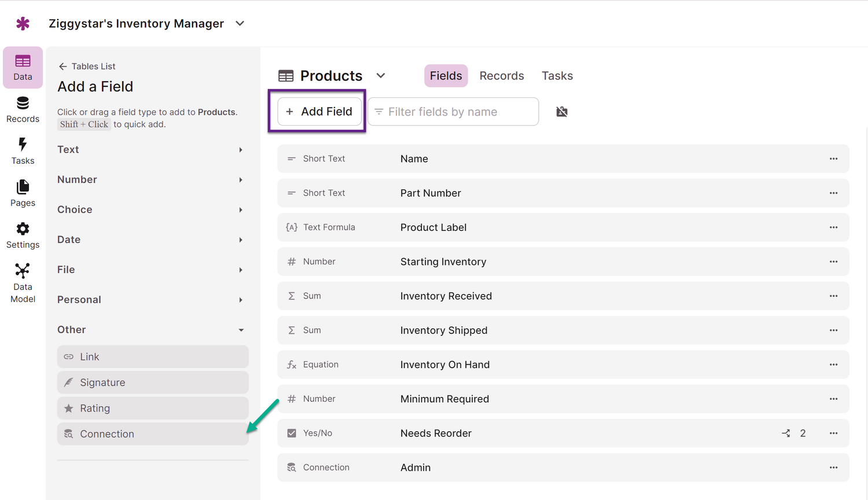The width and height of the screenshot is (868, 500).
Task: Switch to the Records tab
Action: 501,76
